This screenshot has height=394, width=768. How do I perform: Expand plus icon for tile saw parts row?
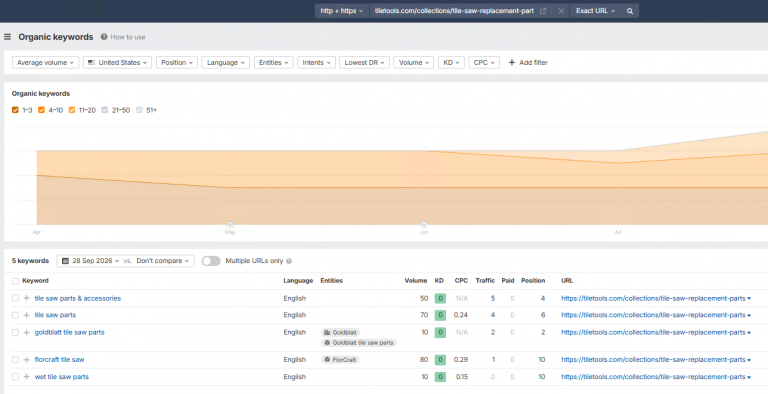click(26, 315)
